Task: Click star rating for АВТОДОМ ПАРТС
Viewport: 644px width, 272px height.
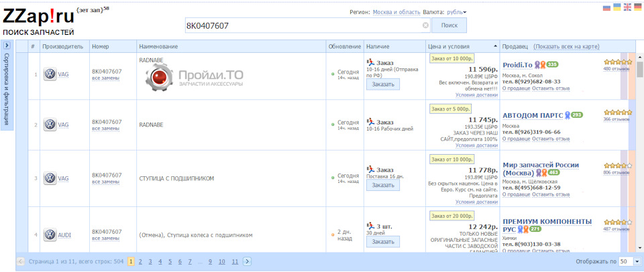Action: pyautogui.click(x=618, y=112)
